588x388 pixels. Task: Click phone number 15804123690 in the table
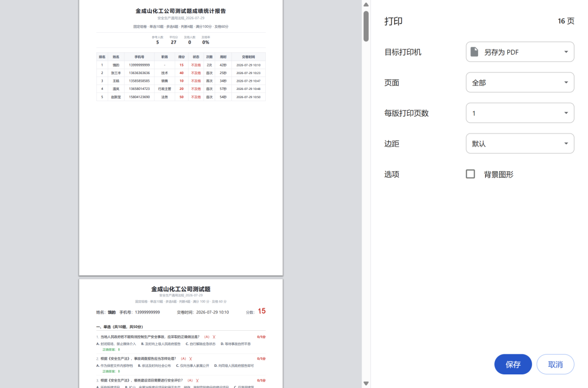(139, 97)
